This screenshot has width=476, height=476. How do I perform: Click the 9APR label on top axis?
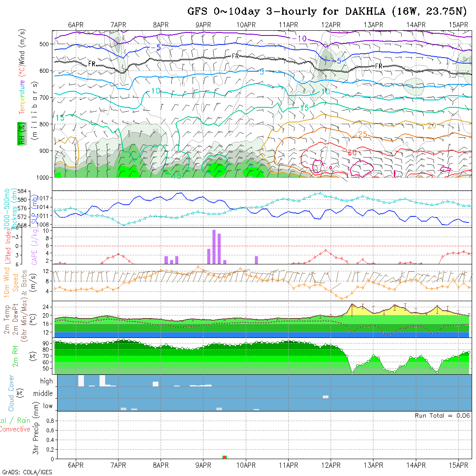(x=203, y=25)
